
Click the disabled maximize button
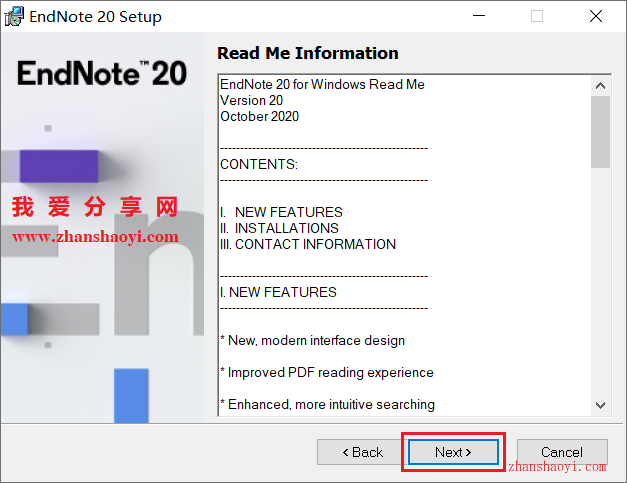click(537, 16)
